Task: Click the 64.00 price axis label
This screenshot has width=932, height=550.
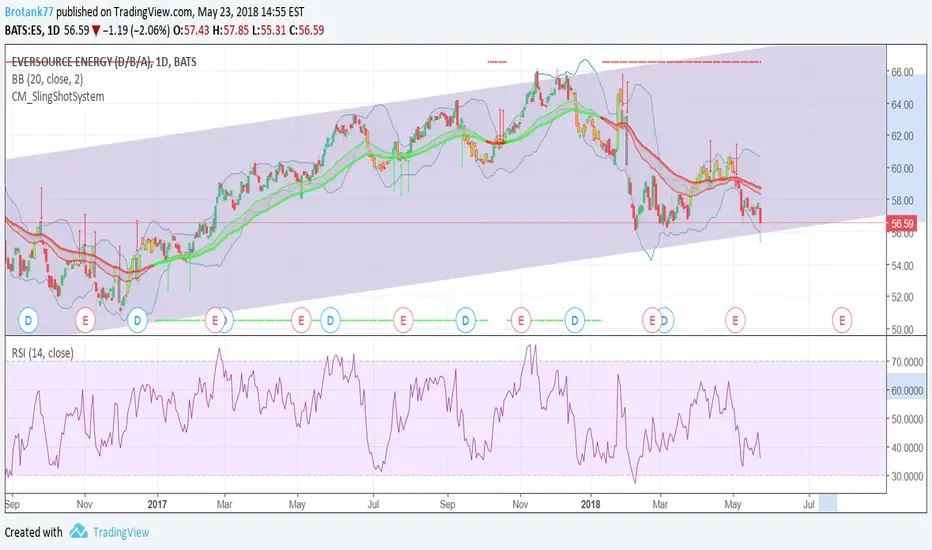Action: click(902, 105)
